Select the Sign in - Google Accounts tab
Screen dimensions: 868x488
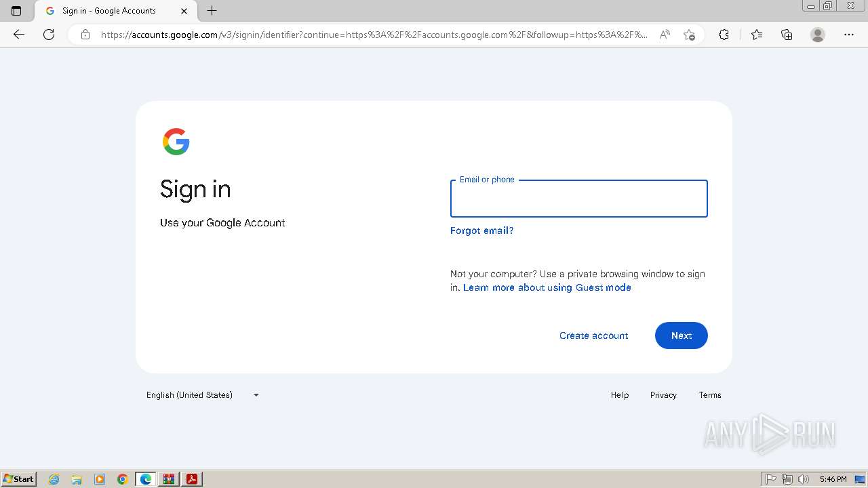(115, 11)
